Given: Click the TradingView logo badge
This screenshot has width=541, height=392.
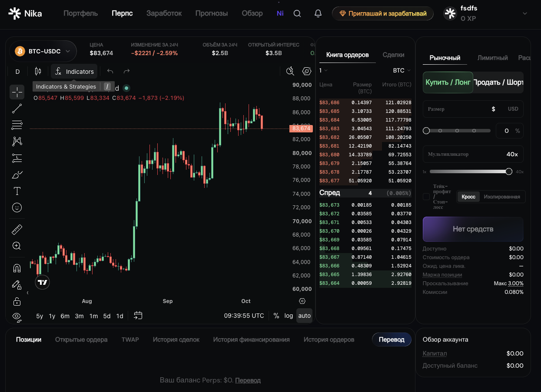Looking at the screenshot, I should click(x=42, y=282).
